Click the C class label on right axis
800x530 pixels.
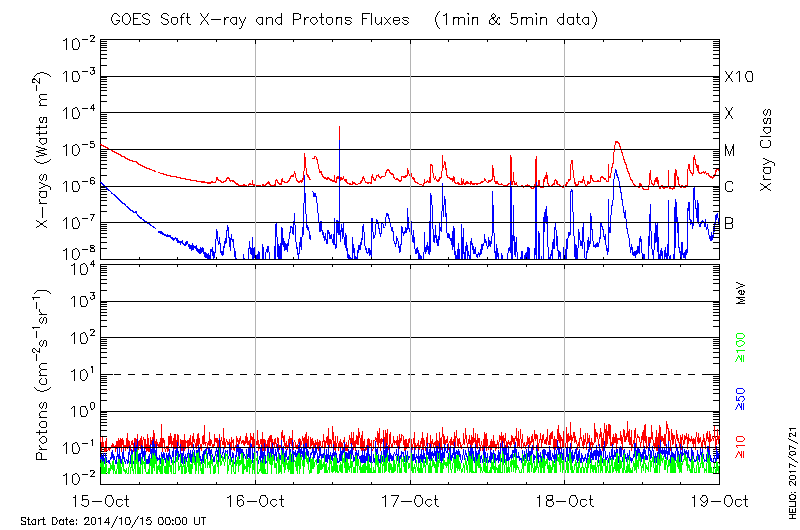click(x=730, y=187)
